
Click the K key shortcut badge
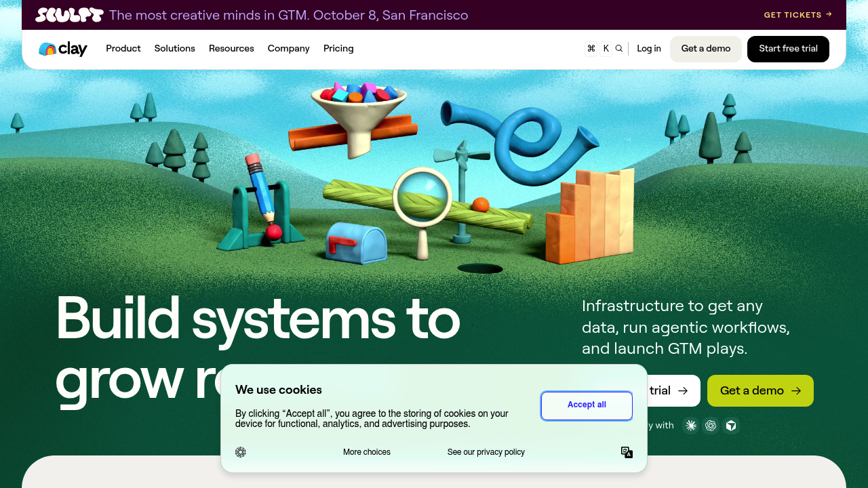point(606,49)
